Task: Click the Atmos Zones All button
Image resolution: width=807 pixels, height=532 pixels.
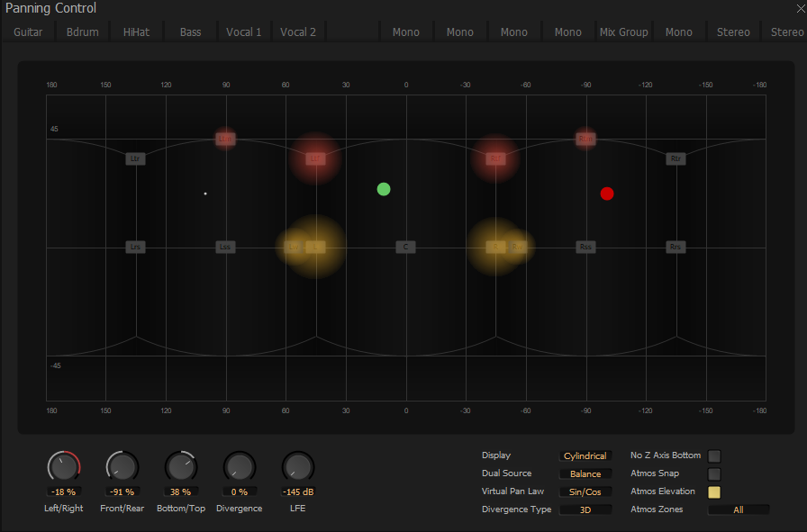Action: click(739, 509)
